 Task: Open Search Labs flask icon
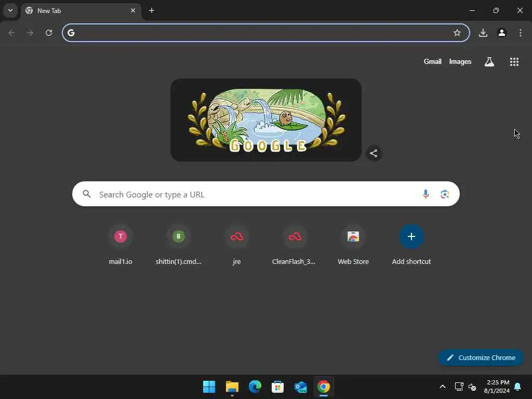click(x=489, y=61)
